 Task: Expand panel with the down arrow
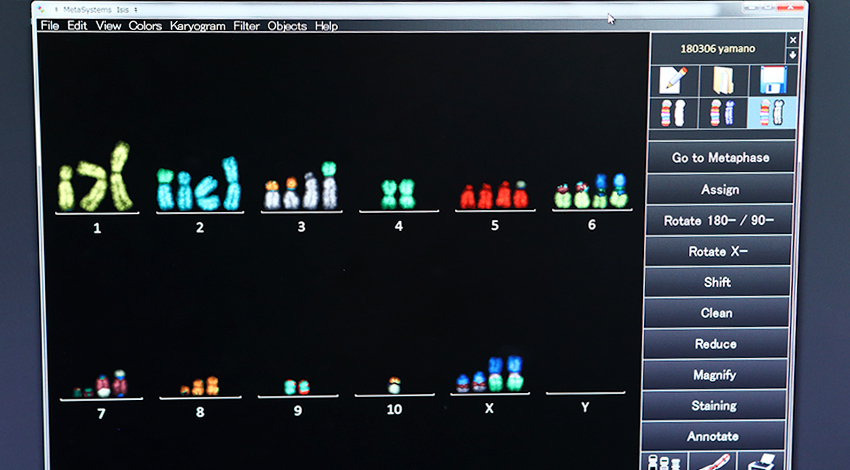[792, 56]
